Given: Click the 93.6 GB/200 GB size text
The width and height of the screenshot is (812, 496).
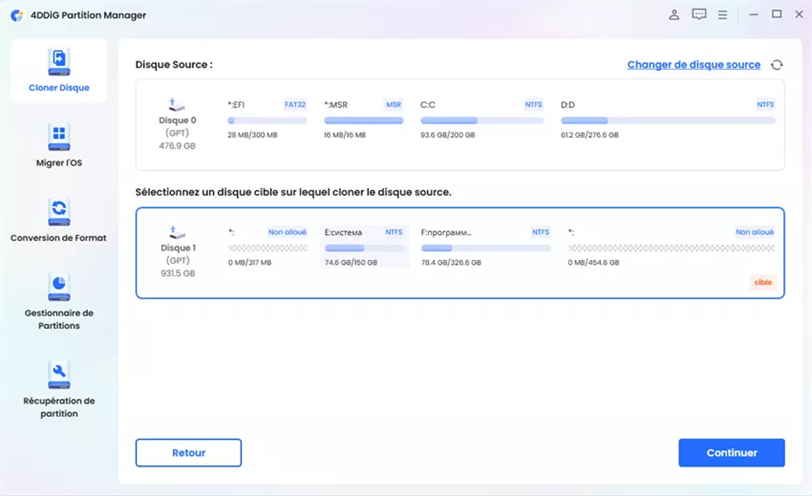Looking at the screenshot, I should [x=447, y=135].
